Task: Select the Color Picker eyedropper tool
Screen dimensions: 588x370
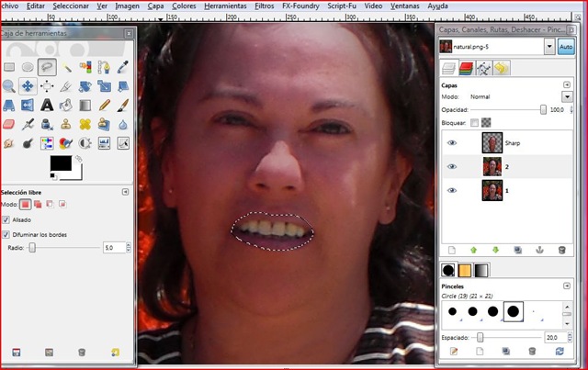Action: (123, 67)
